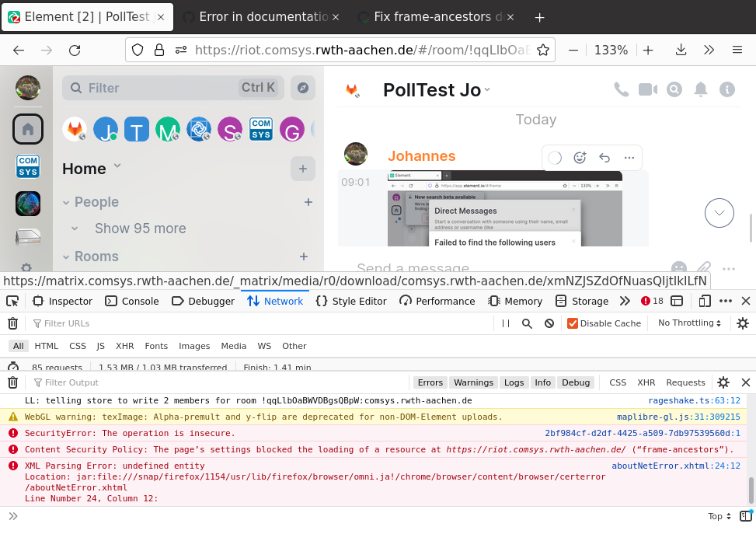Click the Filter URLs input field
This screenshot has width=756, height=541.
pos(260,323)
